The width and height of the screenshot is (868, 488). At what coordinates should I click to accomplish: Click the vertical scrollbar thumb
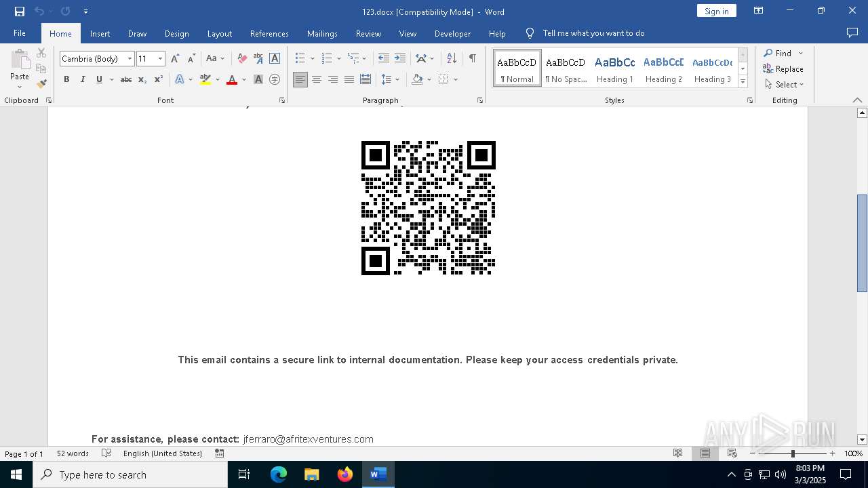click(x=862, y=243)
